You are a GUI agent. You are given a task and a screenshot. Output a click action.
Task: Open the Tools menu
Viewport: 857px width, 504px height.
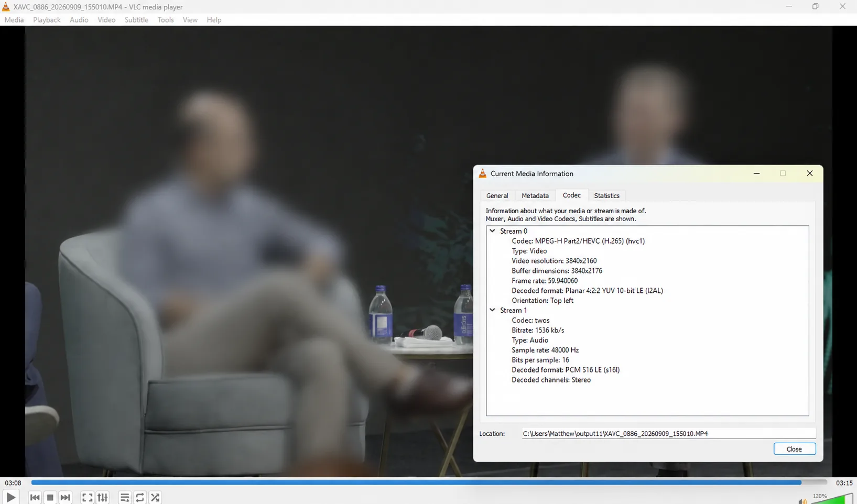166,20
